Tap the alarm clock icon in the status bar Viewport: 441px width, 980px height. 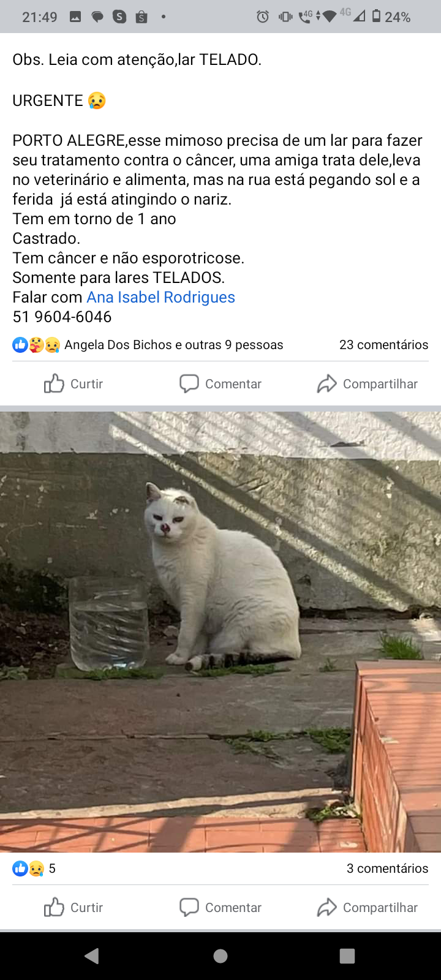pyautogui.click(x=263, y=17)
